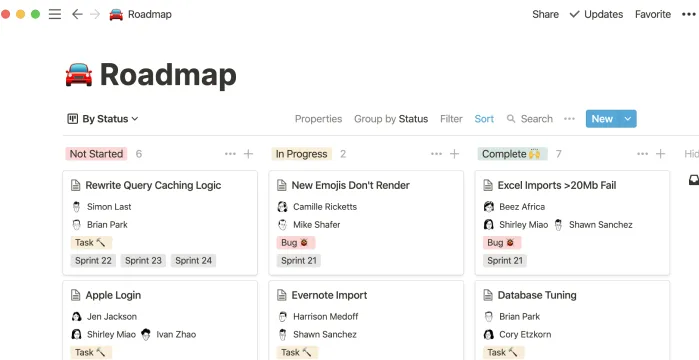Click the Sprint 23 tag
699x360 pixels.
click(x=143, y=261)
